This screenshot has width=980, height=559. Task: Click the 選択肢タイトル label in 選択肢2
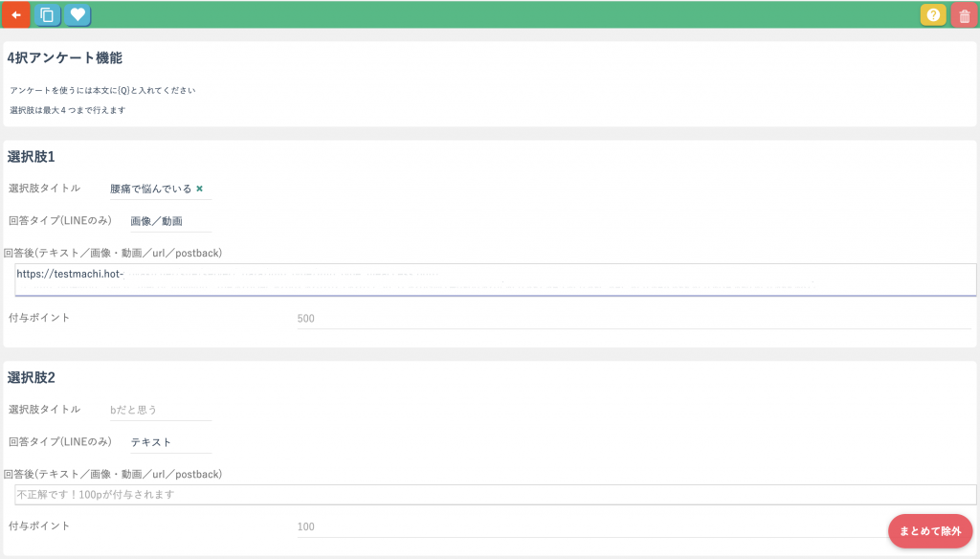[x=44, y=410]
